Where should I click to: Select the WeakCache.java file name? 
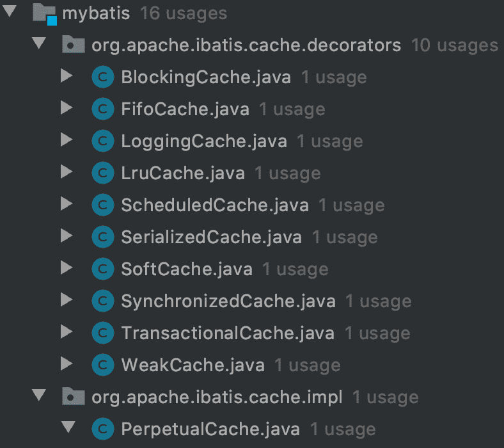(x=193, y=365)
